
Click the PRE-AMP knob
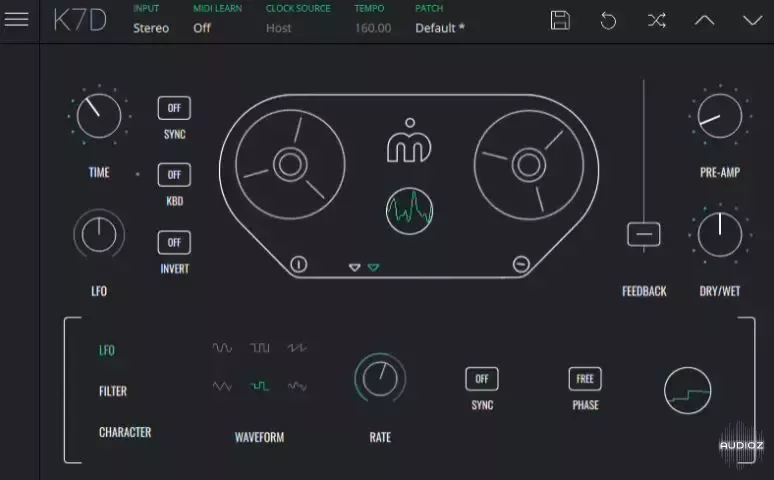[720, 116]
